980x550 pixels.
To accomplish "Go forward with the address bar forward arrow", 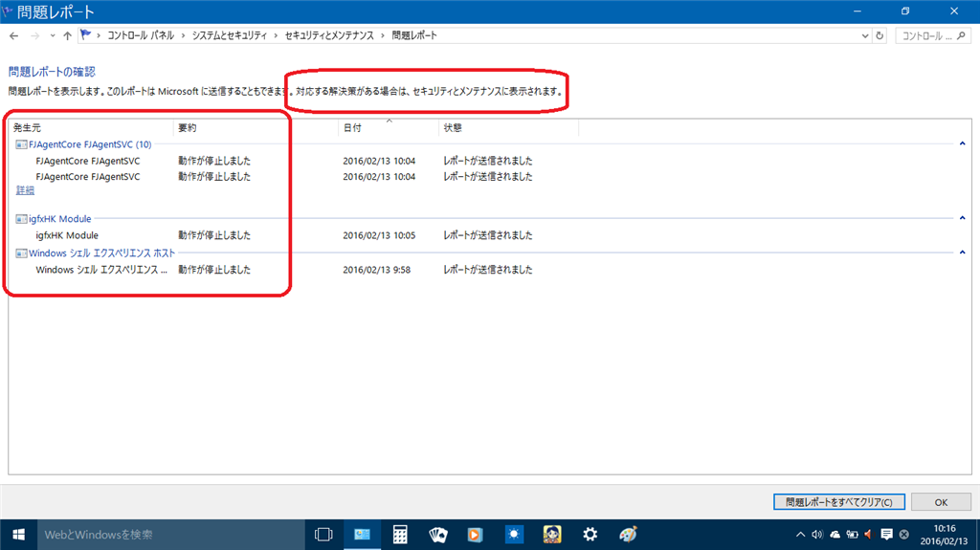I will 35,36.
